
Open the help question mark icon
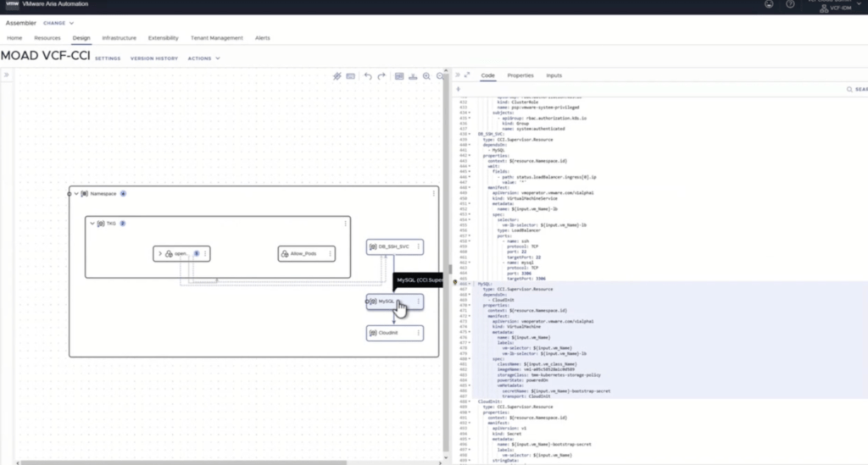(790, 4)
